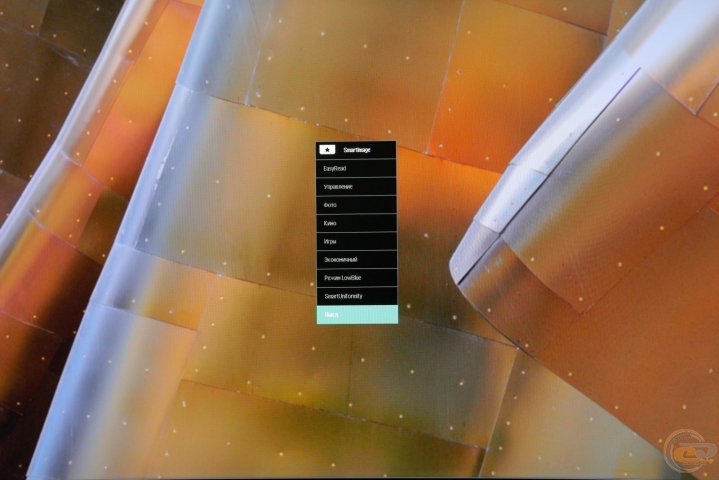
Task: Select the Фото picture mode
Action: tap(356, 205)
